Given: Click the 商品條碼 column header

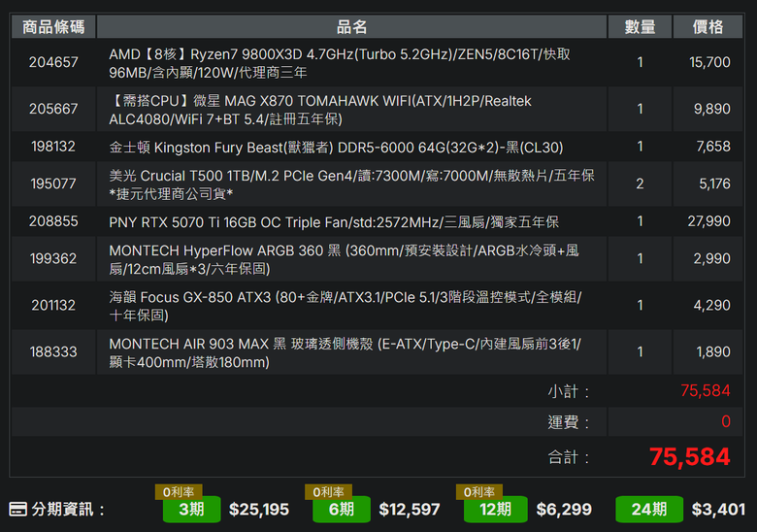Looking at the screenshot, I should (x=53, y=26).
